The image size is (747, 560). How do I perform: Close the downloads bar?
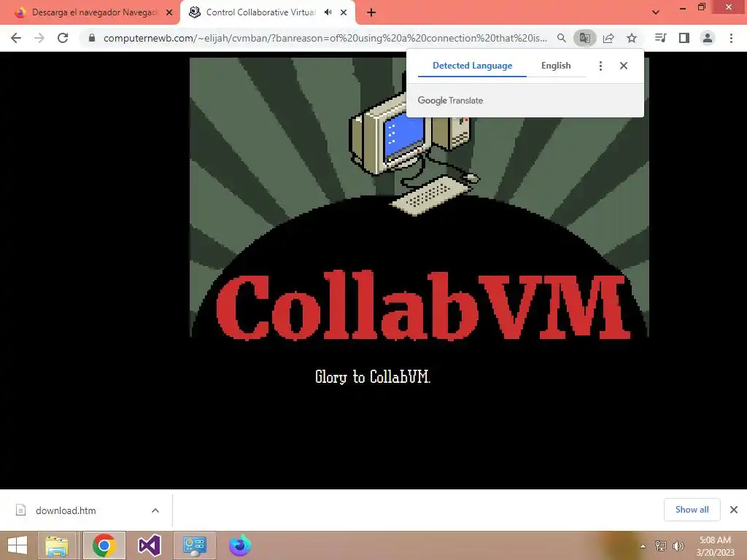click(734, 510)
